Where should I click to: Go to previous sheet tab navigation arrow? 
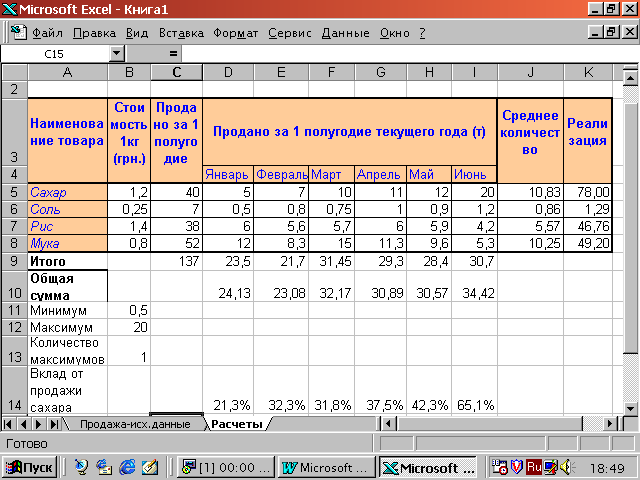pyautogui.click(x=24, y=424)
